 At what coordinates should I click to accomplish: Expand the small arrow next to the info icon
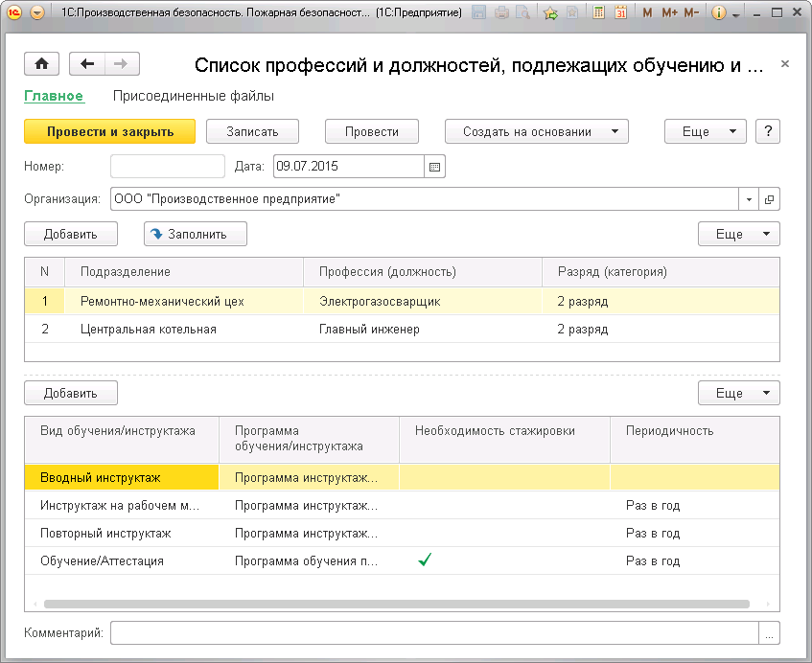tap(736, 14)
